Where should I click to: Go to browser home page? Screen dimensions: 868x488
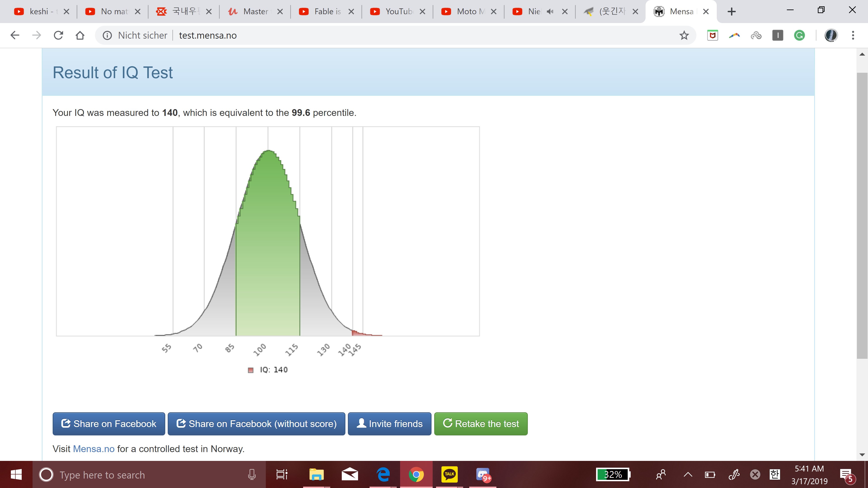coord(80,35)
